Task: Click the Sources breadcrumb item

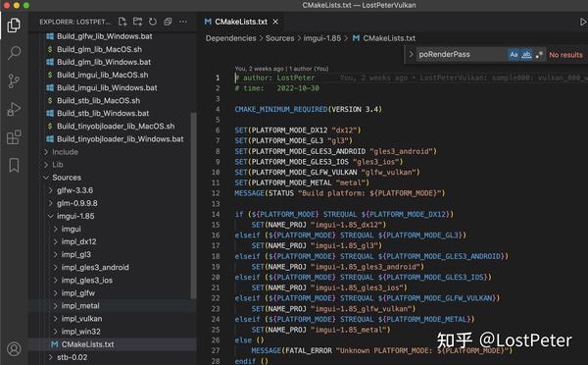Action: pyautogui.click(x=279, y=38)
